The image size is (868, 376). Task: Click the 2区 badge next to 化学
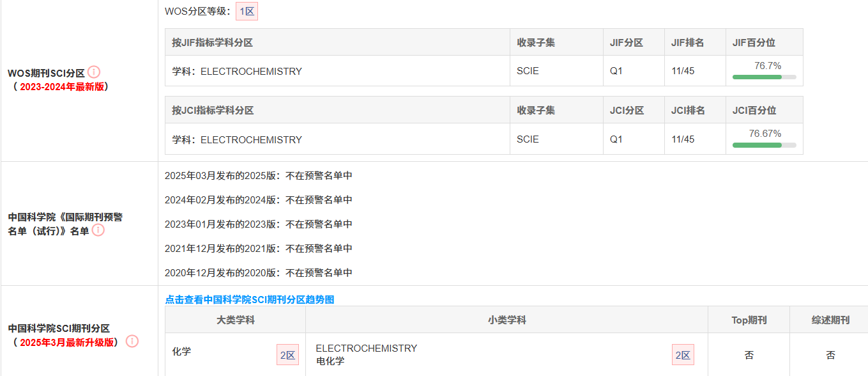[x=287, y=355]
